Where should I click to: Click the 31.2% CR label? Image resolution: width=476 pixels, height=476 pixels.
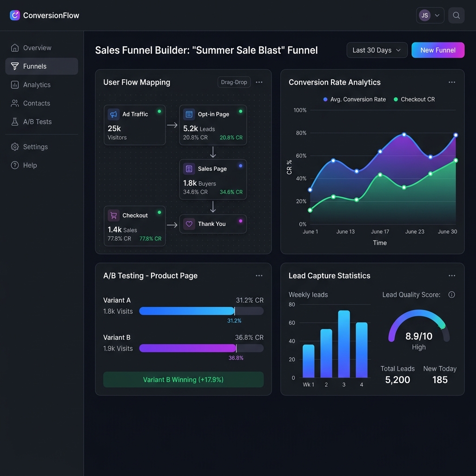250,300
